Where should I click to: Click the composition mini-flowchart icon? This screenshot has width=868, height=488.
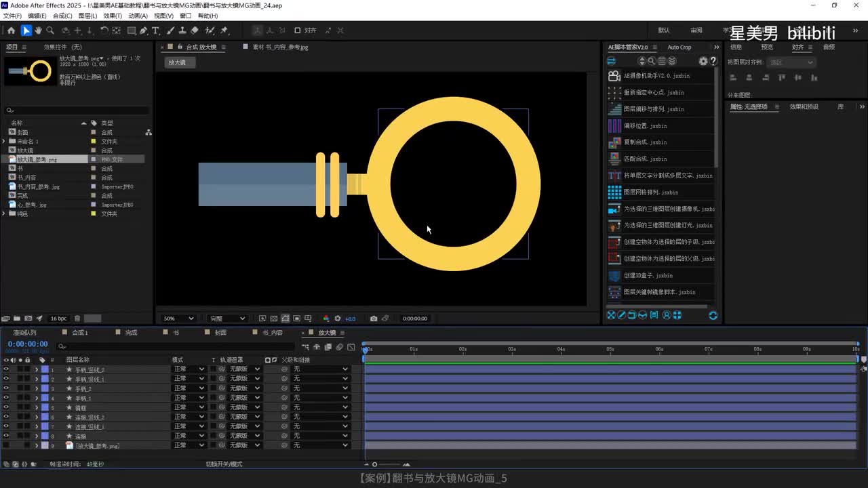coord(305,347)
